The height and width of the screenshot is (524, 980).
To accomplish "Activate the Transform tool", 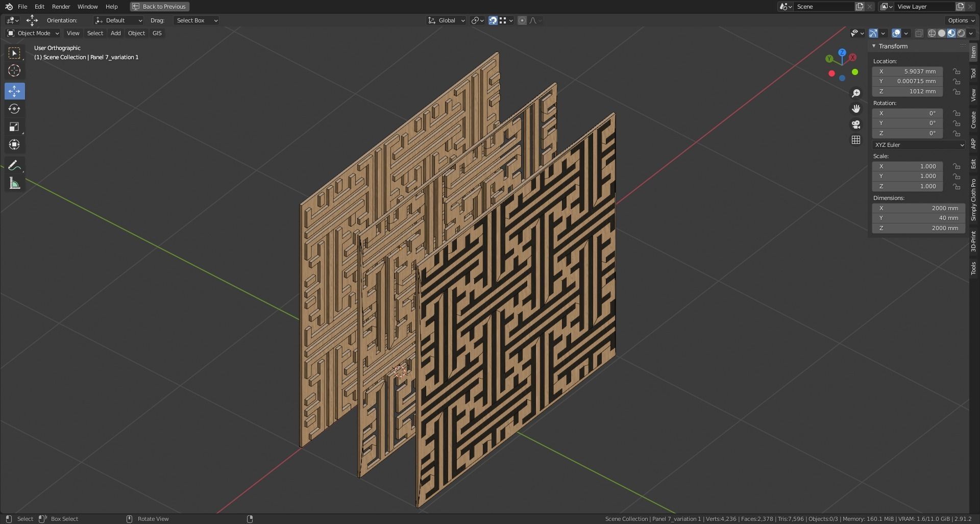I will tap(14, 144).
